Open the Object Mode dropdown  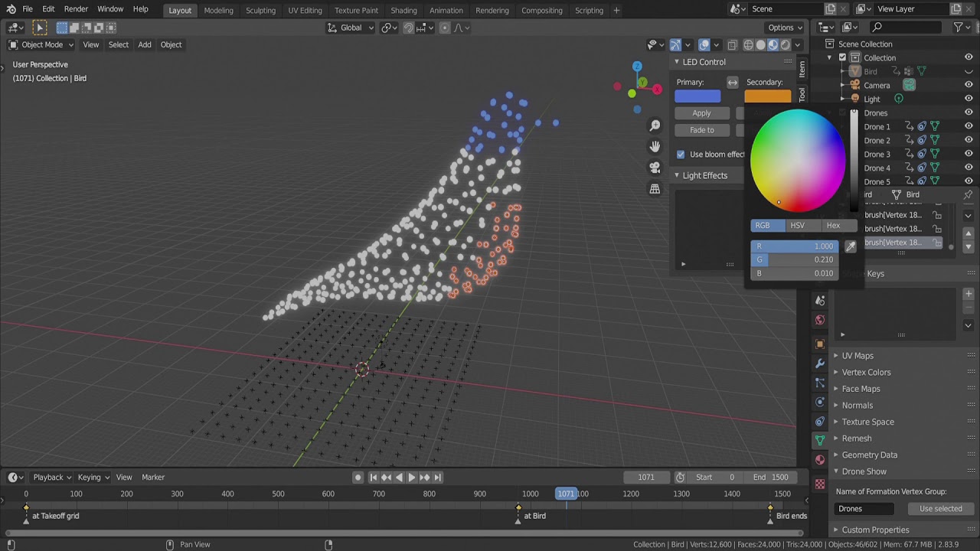(x=42, y=44)
